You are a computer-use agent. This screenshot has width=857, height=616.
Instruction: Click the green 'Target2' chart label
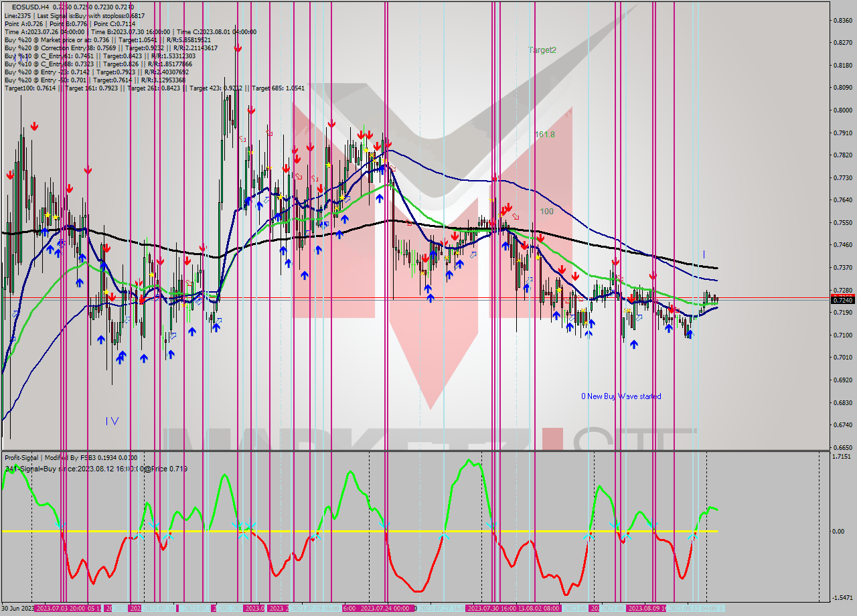(542, 50)
